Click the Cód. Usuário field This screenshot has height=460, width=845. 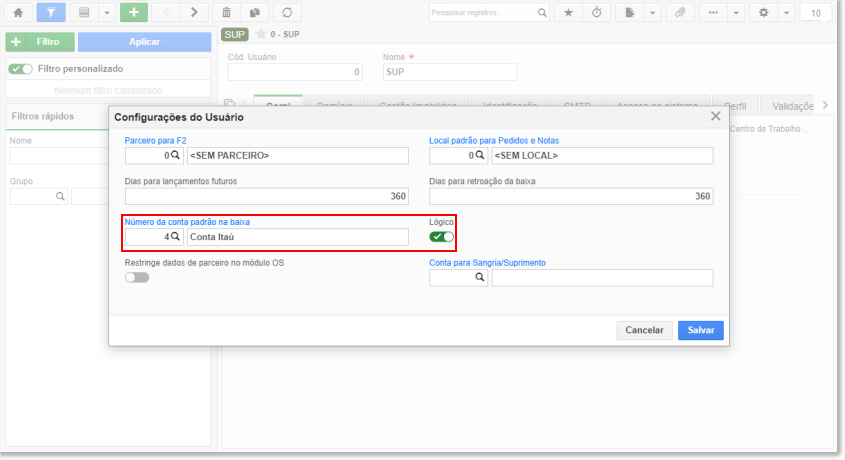(295, 72)
